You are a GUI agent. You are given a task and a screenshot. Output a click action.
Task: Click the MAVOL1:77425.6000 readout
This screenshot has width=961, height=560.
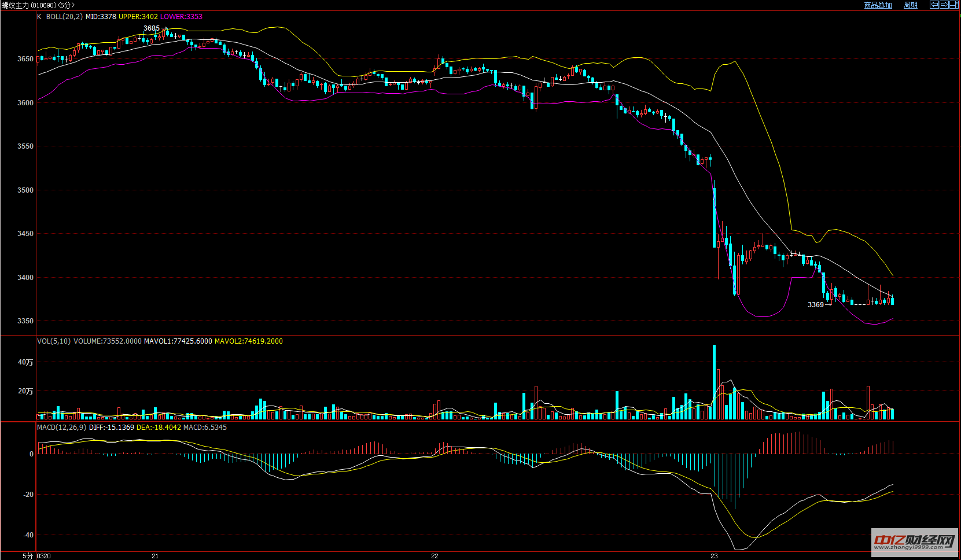click(178, 341)
